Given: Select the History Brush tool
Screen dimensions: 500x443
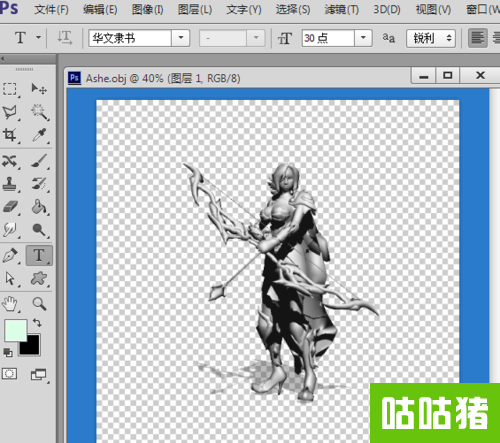Looking at the screenshot, I should (39, 184).
